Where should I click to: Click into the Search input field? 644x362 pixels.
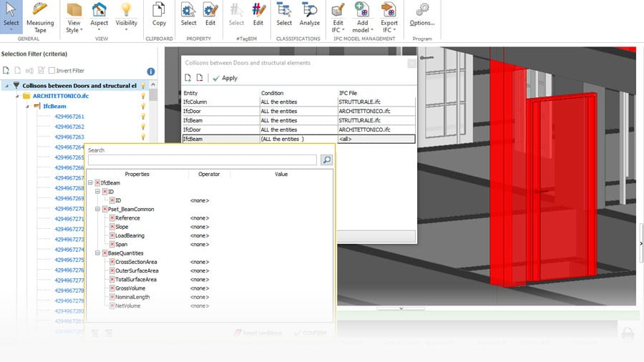202,160
